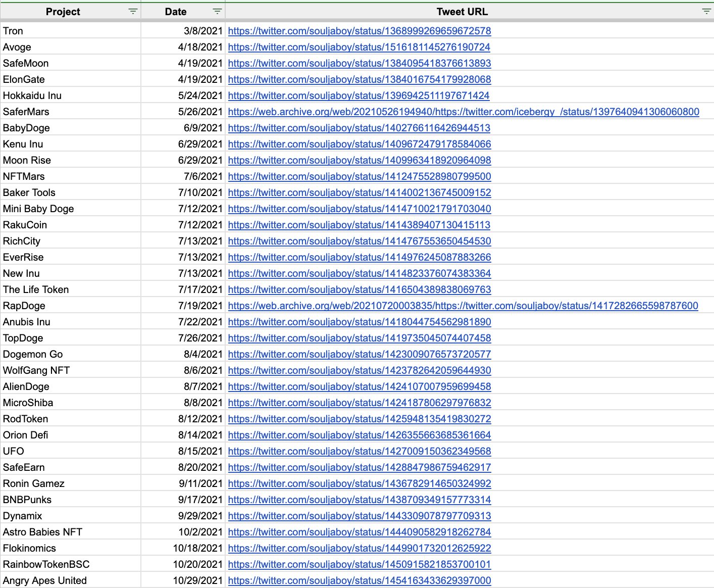This screenshot has width=714, height=588.
Task: Select the '10/29/2021' date cell
Action: 183,580
